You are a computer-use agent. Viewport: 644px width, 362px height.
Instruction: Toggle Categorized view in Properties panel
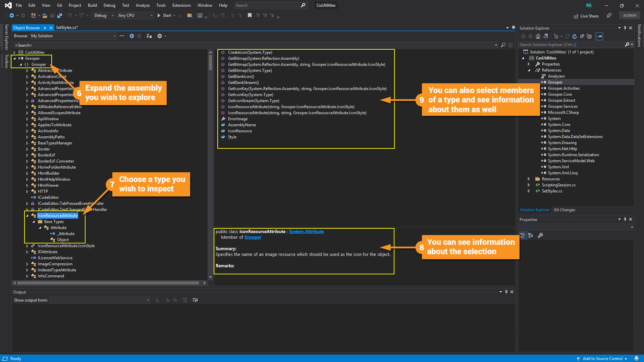523,235
